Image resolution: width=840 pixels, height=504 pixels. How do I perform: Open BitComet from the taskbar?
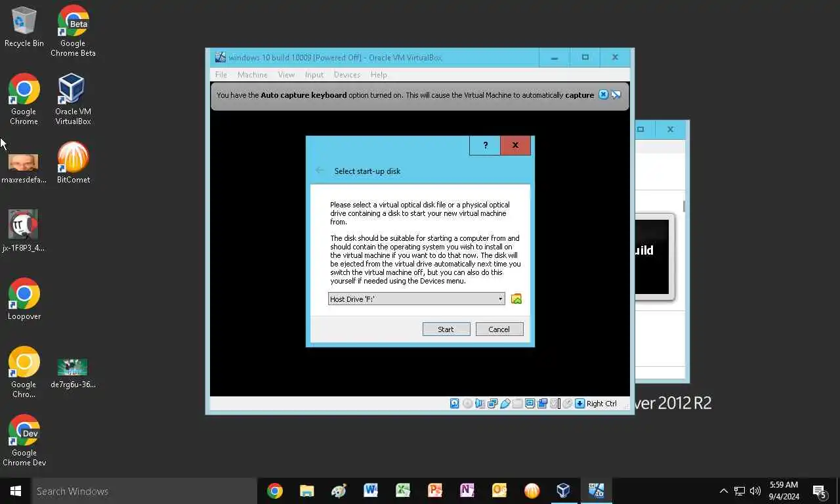(532, 491)
